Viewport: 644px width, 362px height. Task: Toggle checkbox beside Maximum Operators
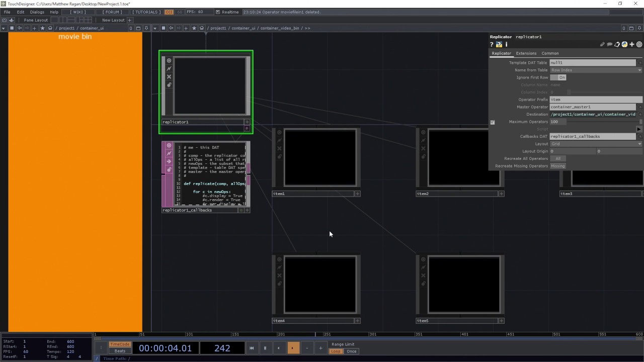[x=493, y=122]
